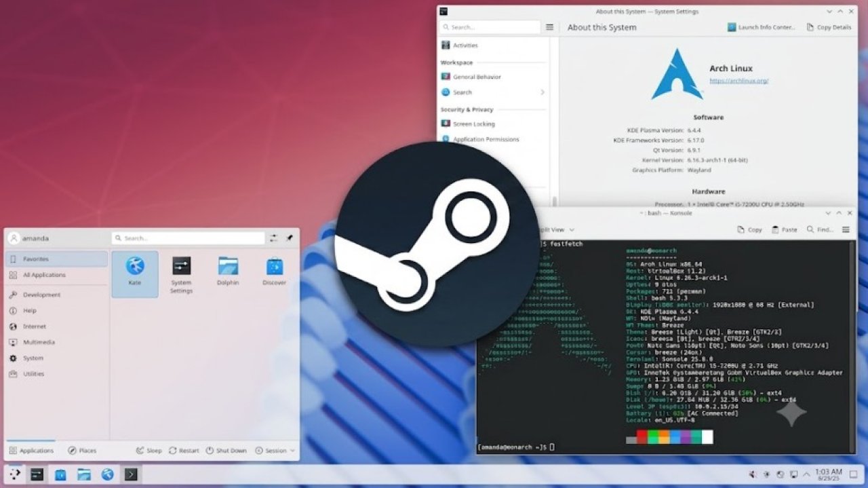Click the System Settings taskbar icon

point(37,474)
